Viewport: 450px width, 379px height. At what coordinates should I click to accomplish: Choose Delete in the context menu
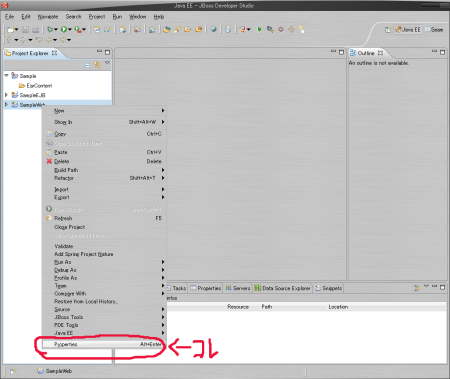(104, 161)
